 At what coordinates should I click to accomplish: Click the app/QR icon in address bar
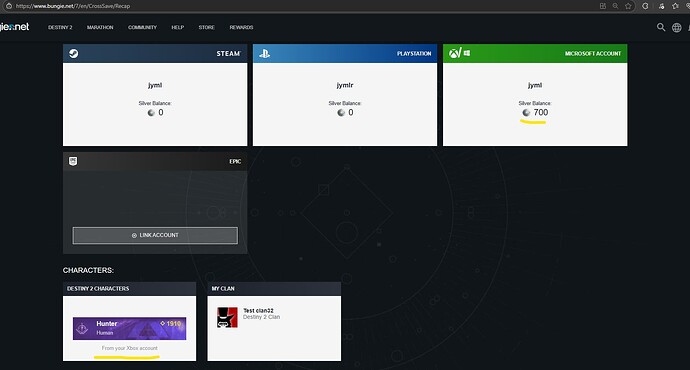602,6
